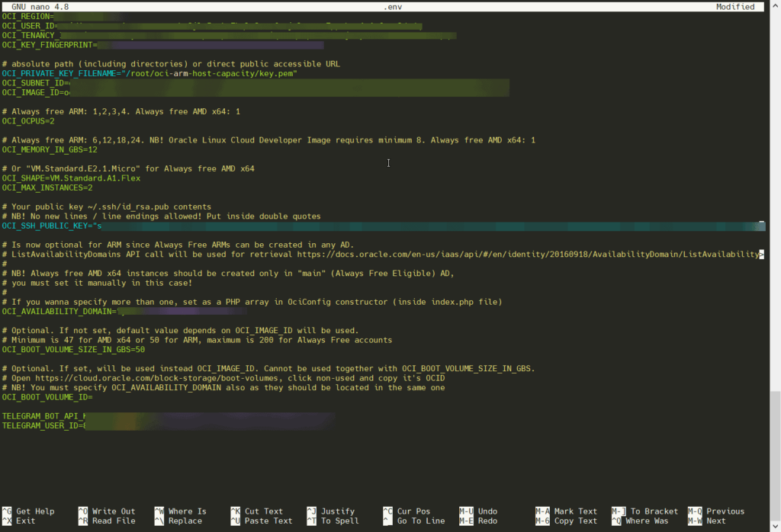Click the Where Is shortcut label

[188, 511]
